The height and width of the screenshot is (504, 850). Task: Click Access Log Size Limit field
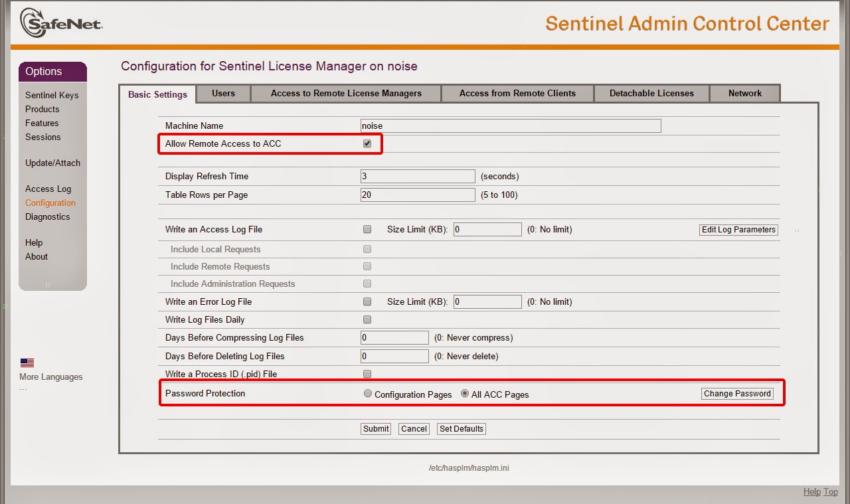[487, 229]
